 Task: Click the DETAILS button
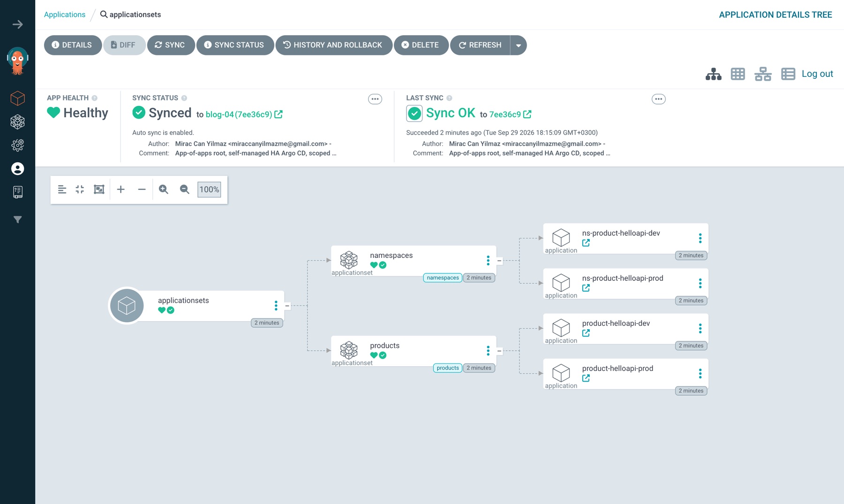73,45
